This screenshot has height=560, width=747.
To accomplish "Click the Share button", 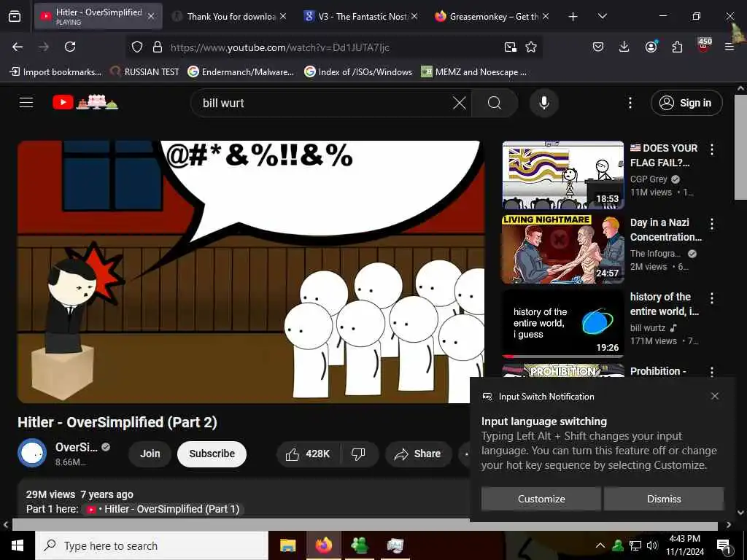I will click(x=417, y=454).
